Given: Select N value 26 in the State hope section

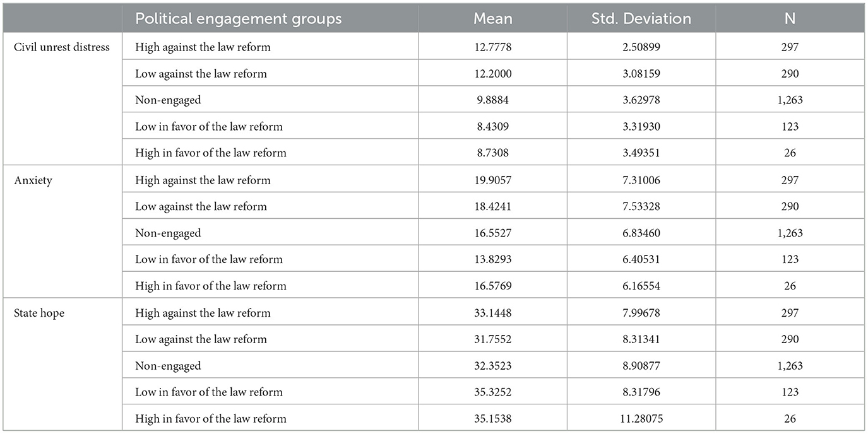Looking at the screenshot, I should pos(790,418).
